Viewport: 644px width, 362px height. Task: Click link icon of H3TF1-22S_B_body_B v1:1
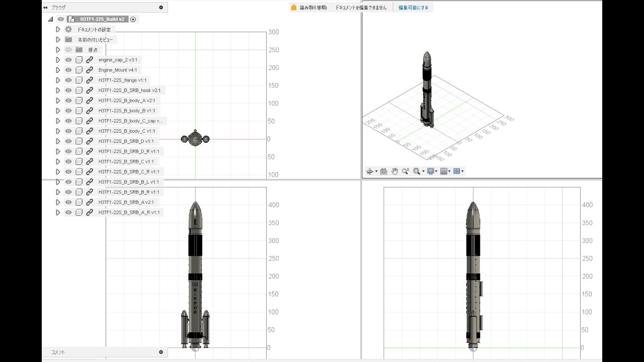(90, 111)
